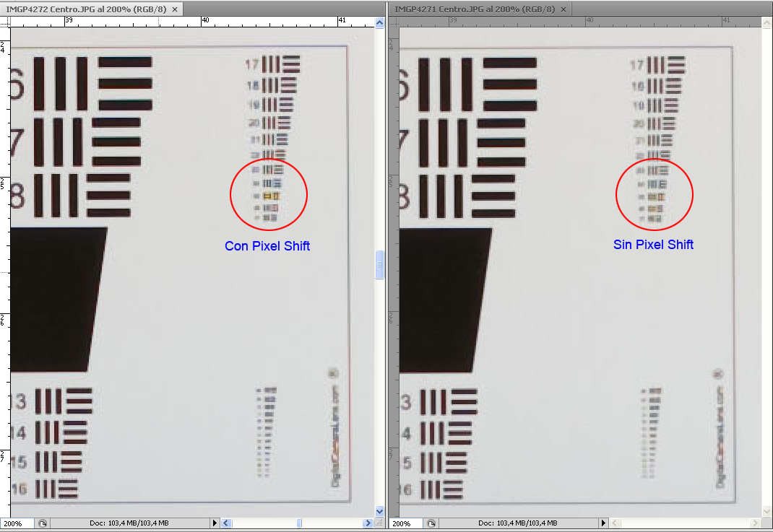Click the left window's horizontal scrollbar thumb
Viewport: 773px width, 532px height.
pos(299,523)
